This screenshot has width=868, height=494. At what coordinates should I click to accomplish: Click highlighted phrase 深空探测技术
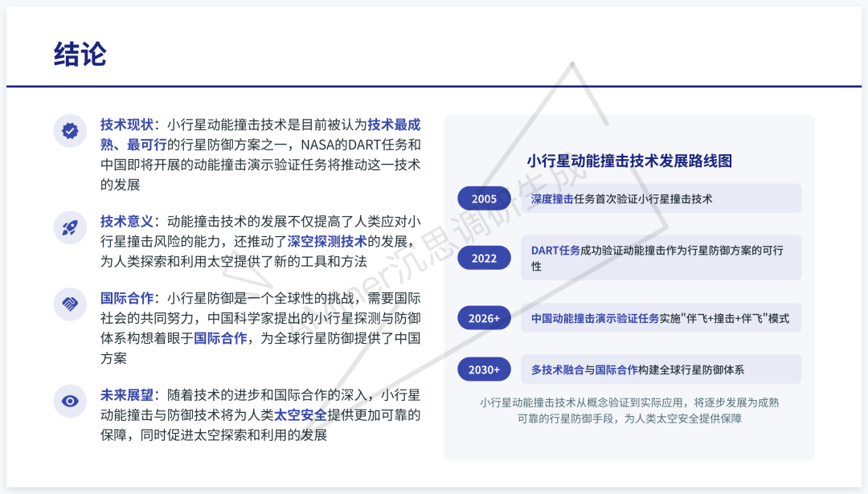pos(327,241)
